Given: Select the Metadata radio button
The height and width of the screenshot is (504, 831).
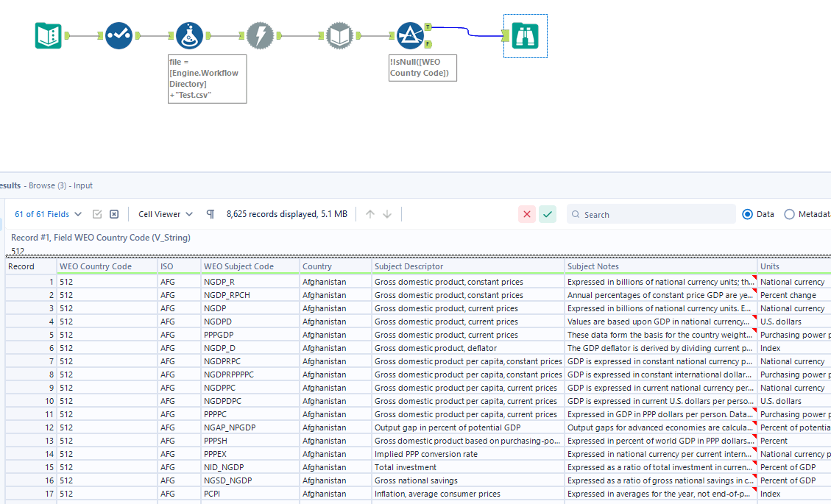Looking at the screenshot, I should coord(789,213).
